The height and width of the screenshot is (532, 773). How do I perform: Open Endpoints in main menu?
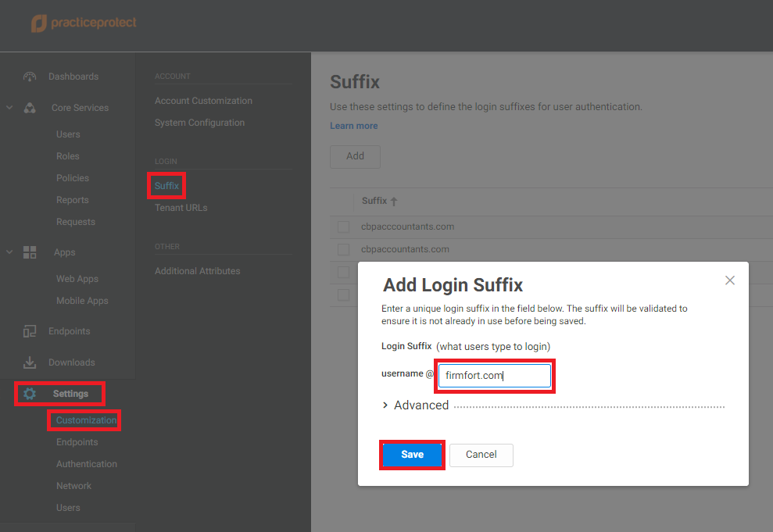pyautogui.click(x=69, y=331)
